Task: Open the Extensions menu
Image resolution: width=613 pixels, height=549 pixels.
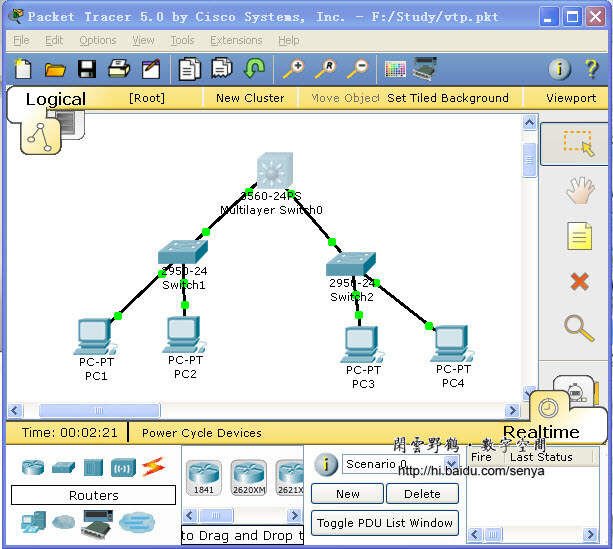Action: click(236, 40)
